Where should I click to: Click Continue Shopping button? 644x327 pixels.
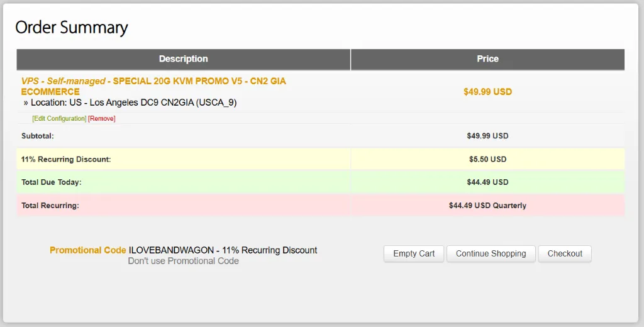(491, 253)
